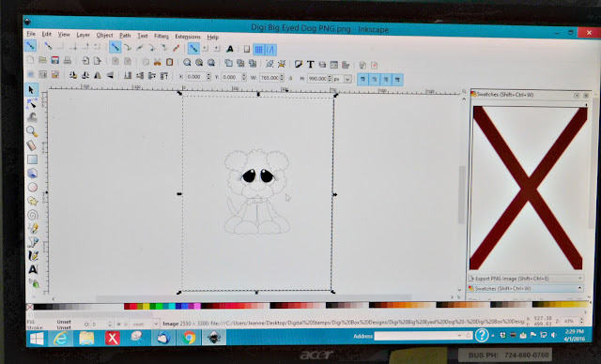Image resolution: width=601 pixels, height=364 pixels.
Task: Select the Node edit tool
Action: tap(31, 104)
